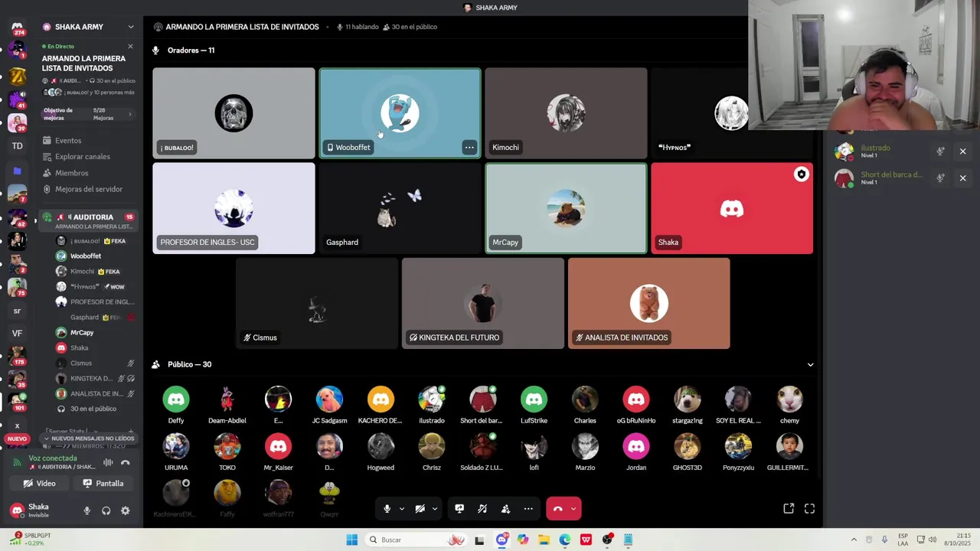Open Mr_Kaiser audience avatar
This screenshot has width=980, height=551.
(278, 446)
